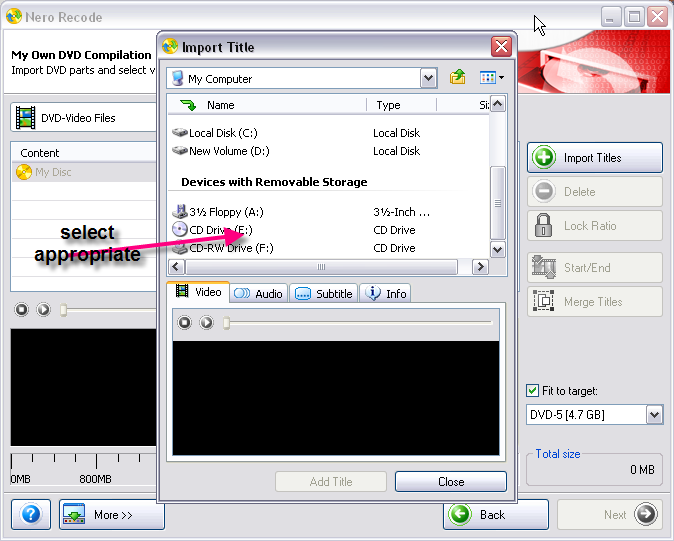
Task: Play the Import Title preview video
Action: coord(206,322)
